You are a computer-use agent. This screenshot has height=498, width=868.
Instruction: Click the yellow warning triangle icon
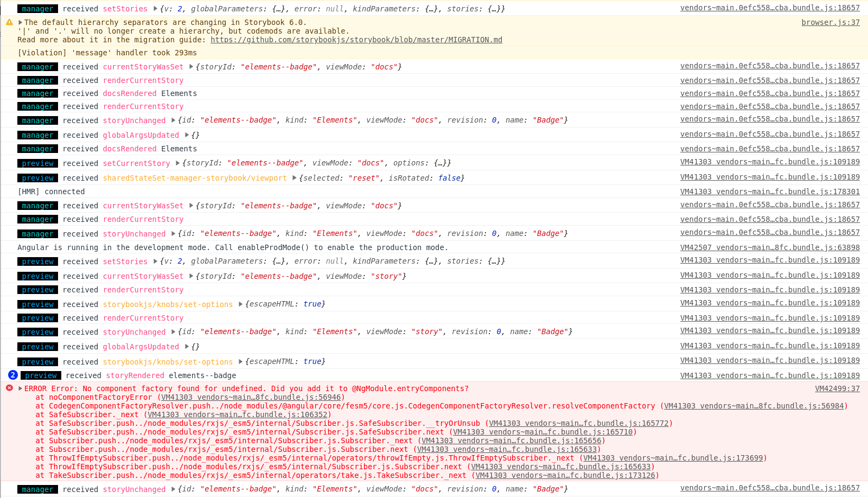point(9,22)
